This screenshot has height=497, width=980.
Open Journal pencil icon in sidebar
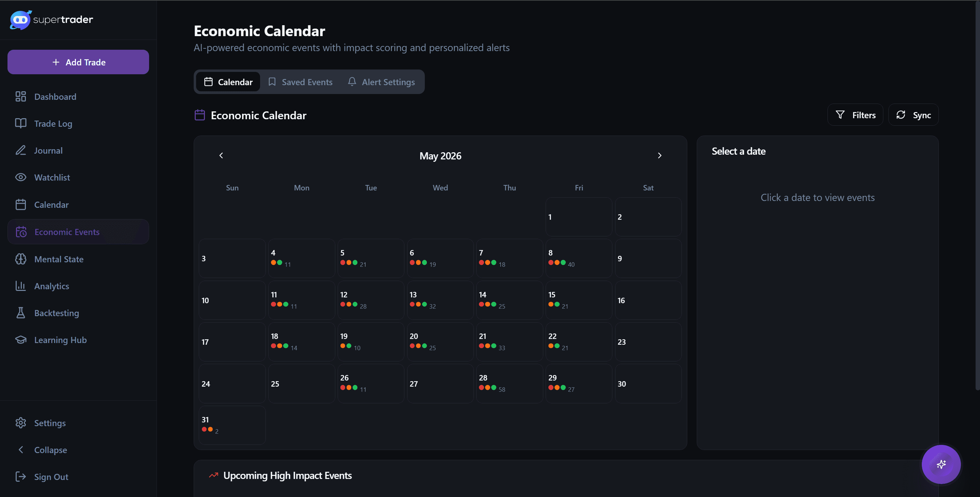coord(20,151)
